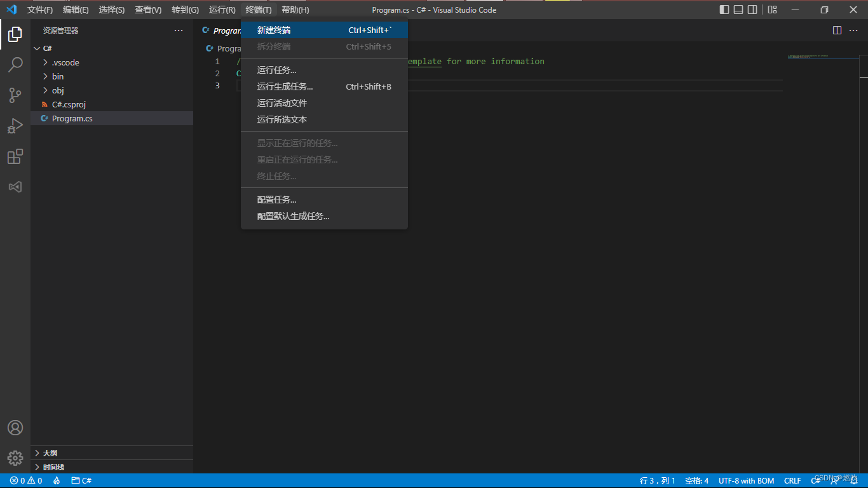Open the 帮助(H) menu
This screenshot has width=868, height=488.
pyautogui.click(x=295, y=10)
